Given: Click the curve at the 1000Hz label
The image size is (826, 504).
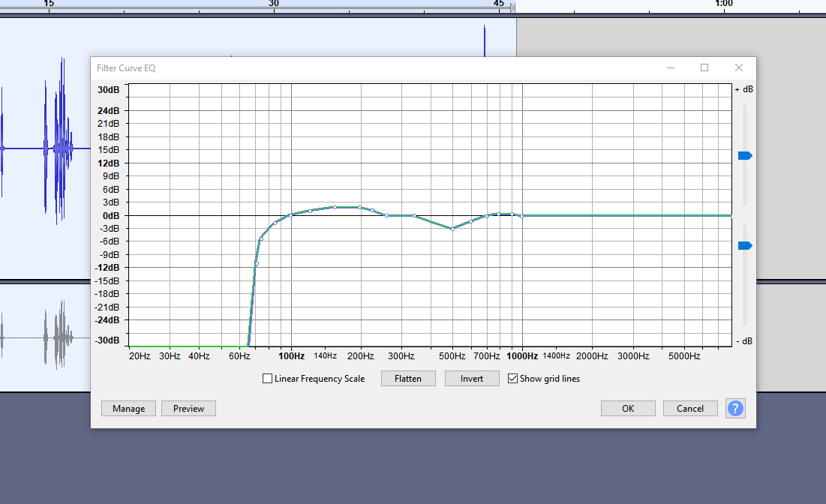Looking at the screenshot, I should tap(521, 215).
